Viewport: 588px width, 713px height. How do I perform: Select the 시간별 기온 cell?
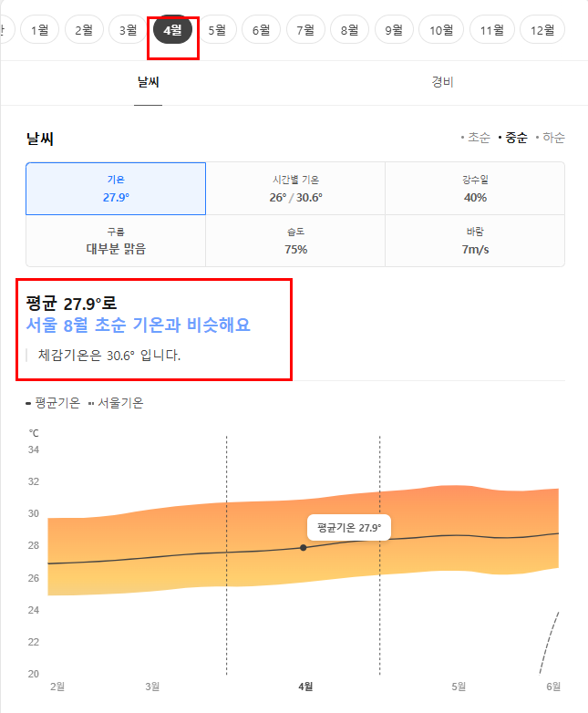point(295,189)
